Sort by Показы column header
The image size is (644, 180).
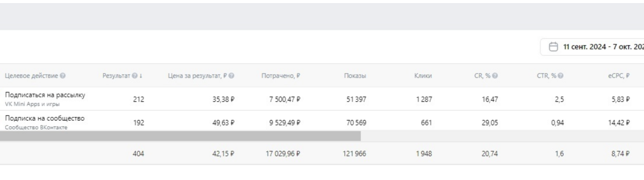coord(355,76)
